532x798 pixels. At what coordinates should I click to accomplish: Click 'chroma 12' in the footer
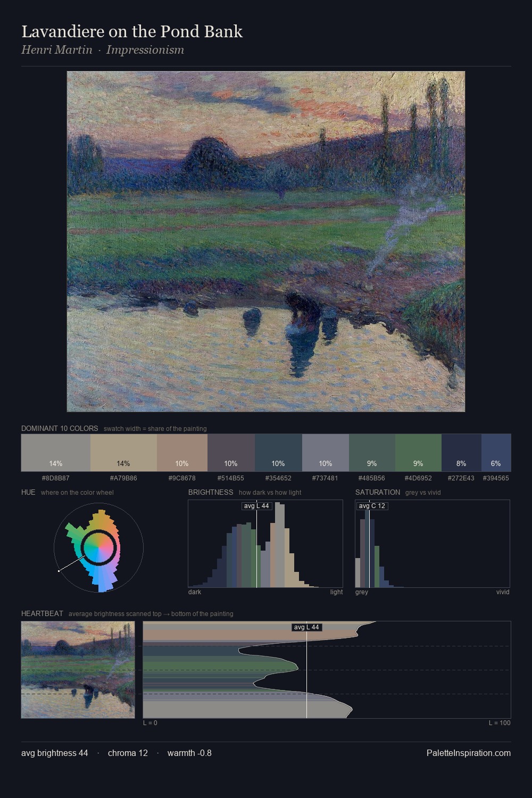coord(128,753)
